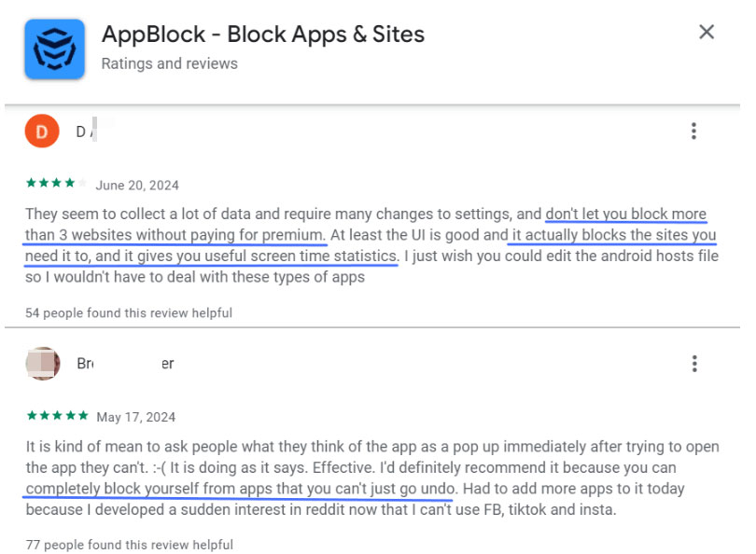Open options menu for D's review
Screen dimensions: 756x554
693,131
